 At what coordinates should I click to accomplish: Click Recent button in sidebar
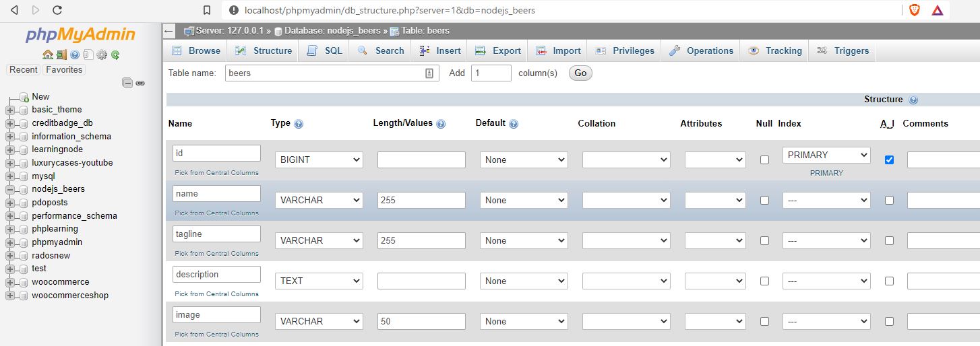pyautogui.click(x=24, y=70)
